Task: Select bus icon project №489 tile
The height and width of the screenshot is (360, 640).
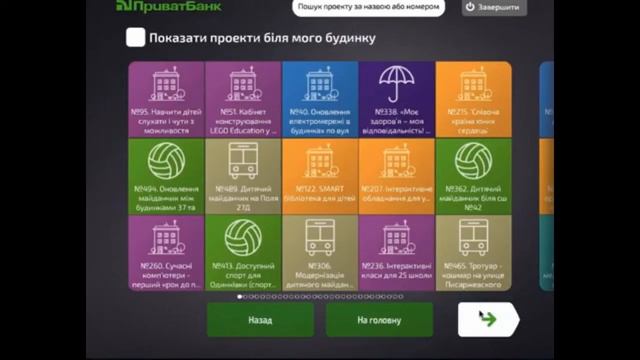Action: click(x=243, y=176)
